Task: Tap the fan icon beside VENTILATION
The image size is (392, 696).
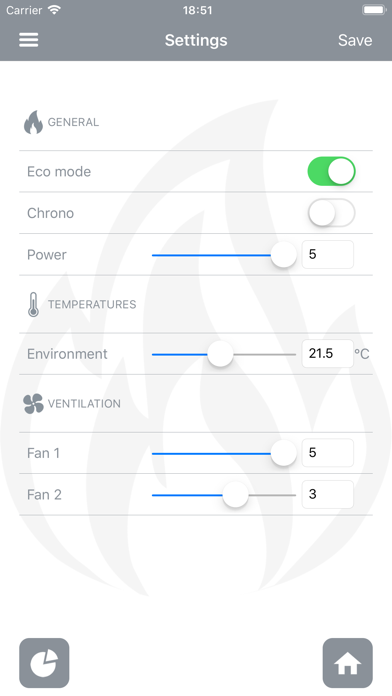Action: coord(33,403)
